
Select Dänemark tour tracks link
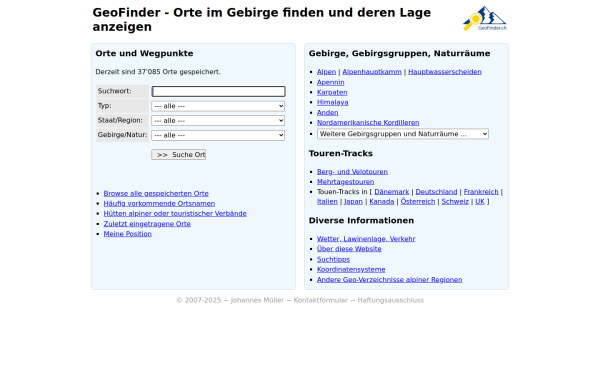coord(392,192)
